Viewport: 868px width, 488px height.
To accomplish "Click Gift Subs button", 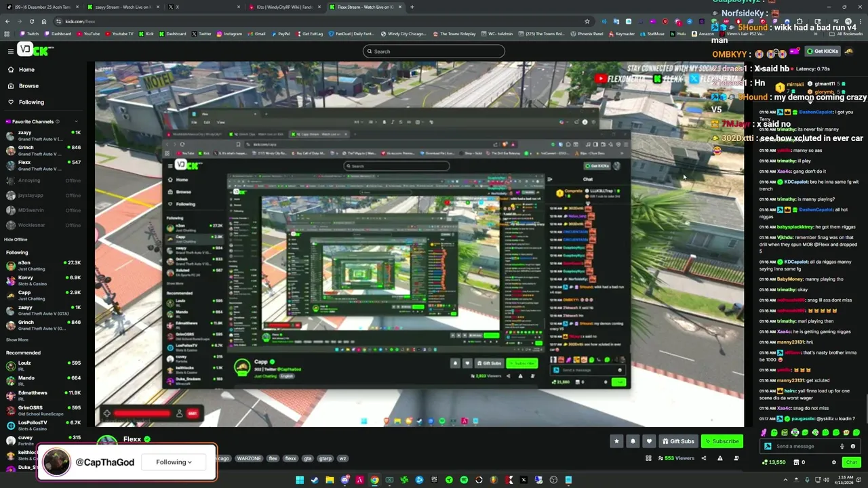I will click(x=678, y=441).
